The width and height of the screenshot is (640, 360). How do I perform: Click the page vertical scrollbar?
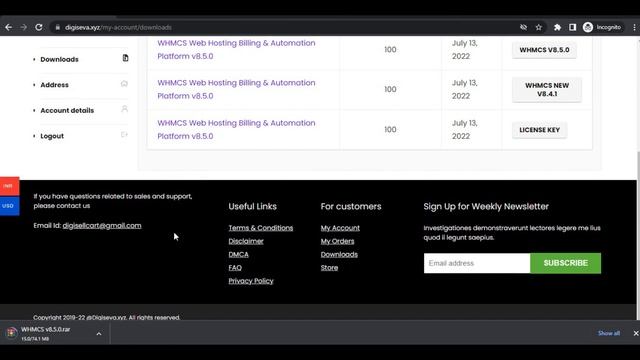tap(638, 235)
